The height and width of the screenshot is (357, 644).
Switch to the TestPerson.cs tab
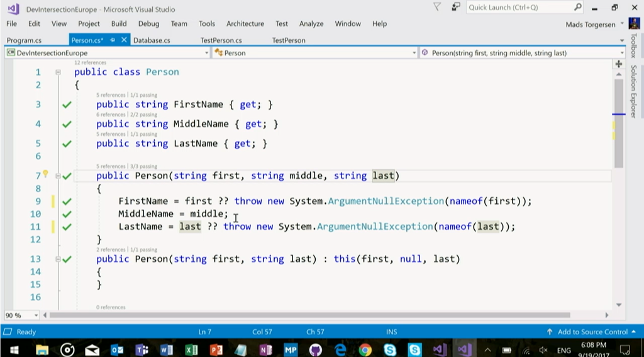point(221,40)
